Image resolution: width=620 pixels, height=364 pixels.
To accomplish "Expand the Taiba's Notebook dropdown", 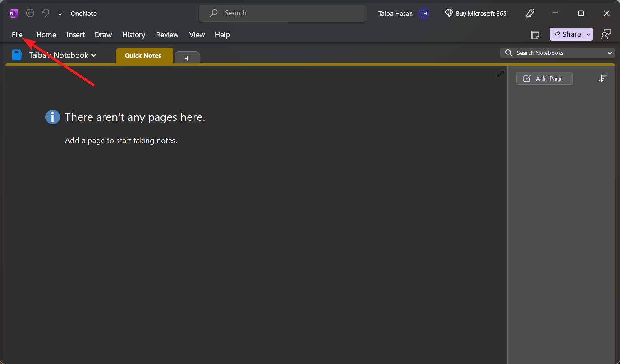I will point(63,55).
